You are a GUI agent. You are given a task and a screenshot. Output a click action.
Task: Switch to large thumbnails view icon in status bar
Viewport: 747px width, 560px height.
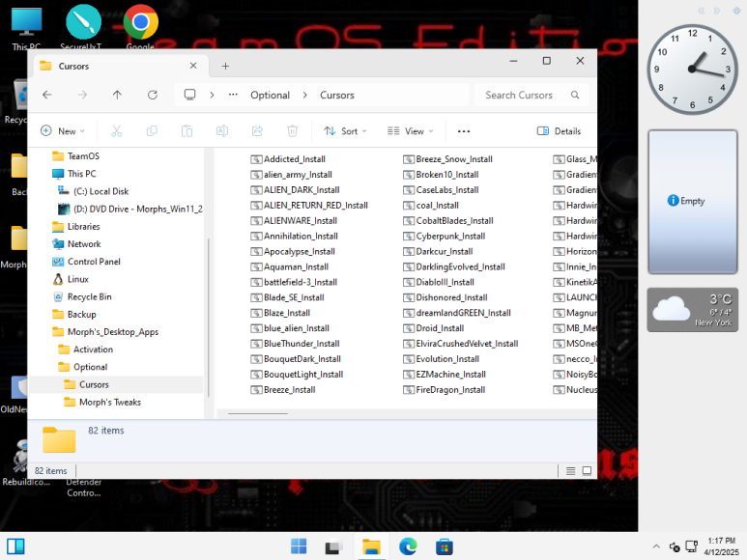pos(587,470)
